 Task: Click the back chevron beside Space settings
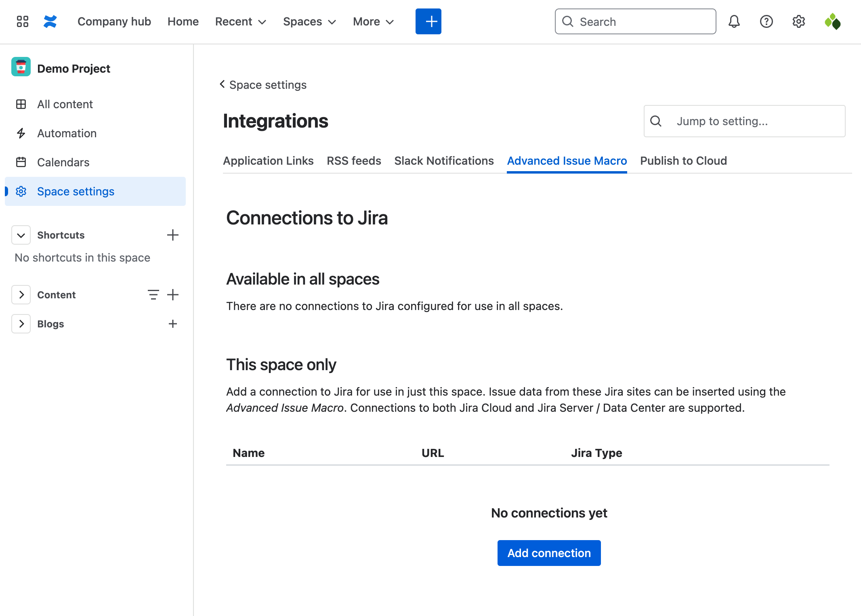click(x=222, y=84)
